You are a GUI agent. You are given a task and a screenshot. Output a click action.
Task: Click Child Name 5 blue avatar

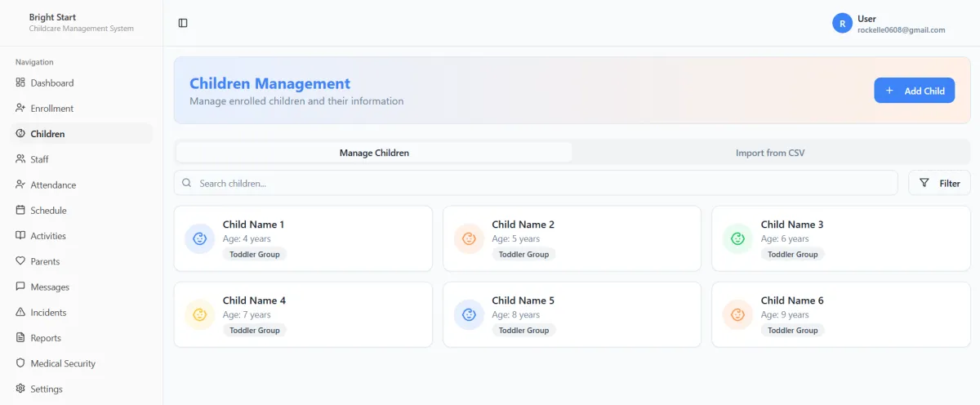tap(469, 314)
